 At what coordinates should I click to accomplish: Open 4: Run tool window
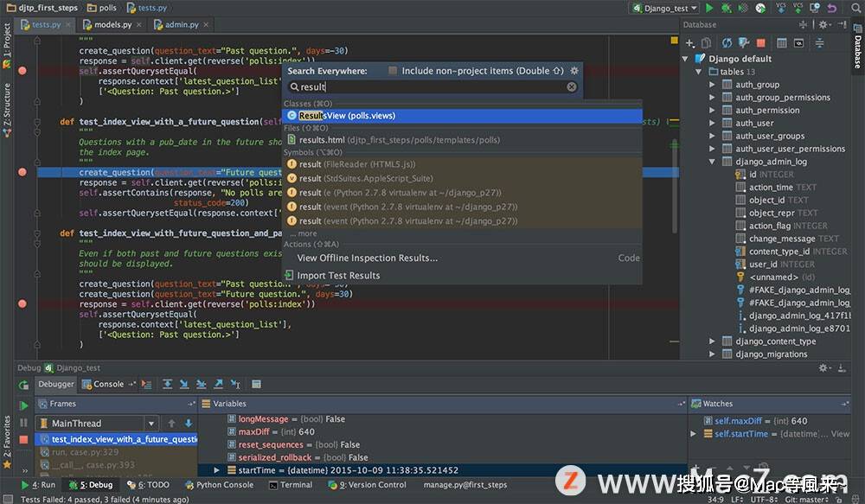(38, 485)
